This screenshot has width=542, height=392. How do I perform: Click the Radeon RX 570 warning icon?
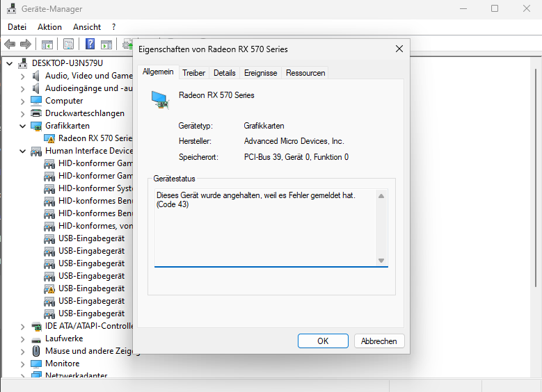pyautogui.click(x=49, y=138)
